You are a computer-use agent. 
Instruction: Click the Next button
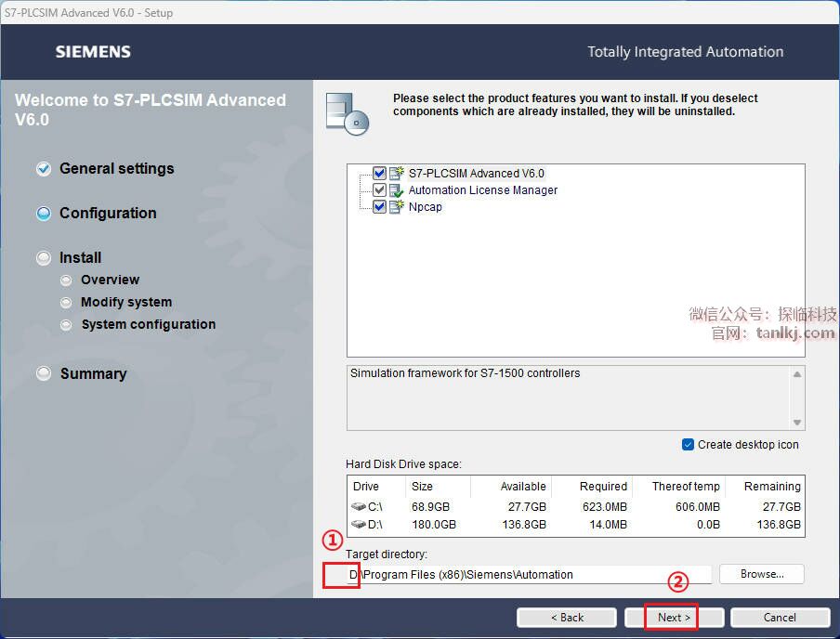[x=674, y=618]
